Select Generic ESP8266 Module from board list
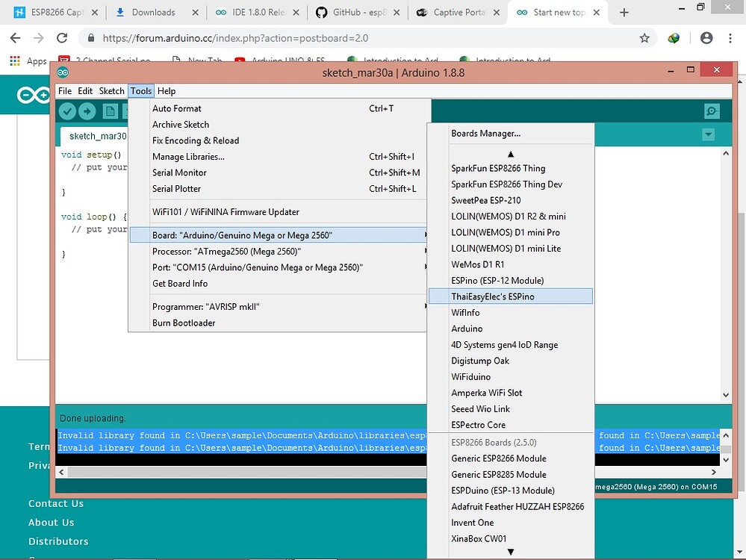746x560 pixels. [499, 458]
